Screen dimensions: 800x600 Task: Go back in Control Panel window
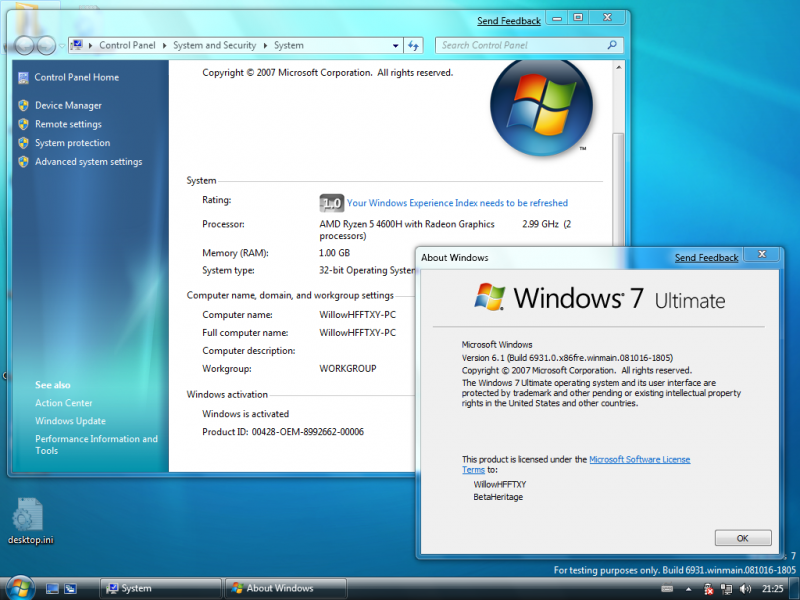(x=24, y=45)
